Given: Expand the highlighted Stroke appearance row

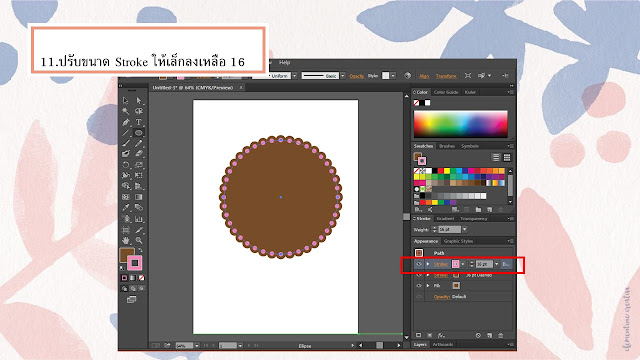Looking at the screenshot, I should pyautogui.click(x=428, y=264).
